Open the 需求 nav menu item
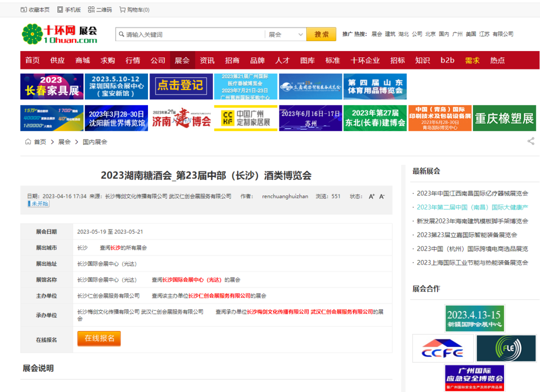 coord(472,60)
